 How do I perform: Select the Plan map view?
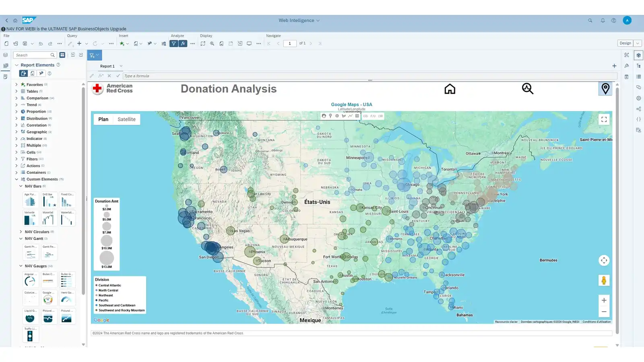click(103, 119)
